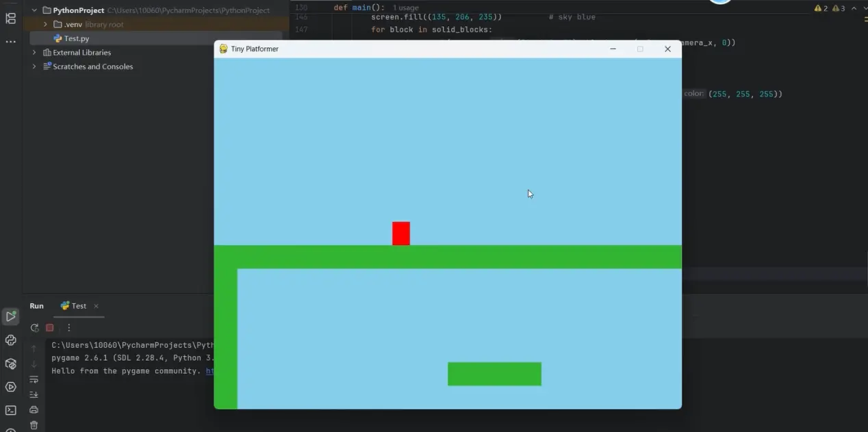This screenshot has width=868, height=432.
Task: Clear all console output with trash icon
Action: pyautogui.click(x=34, y=425)
